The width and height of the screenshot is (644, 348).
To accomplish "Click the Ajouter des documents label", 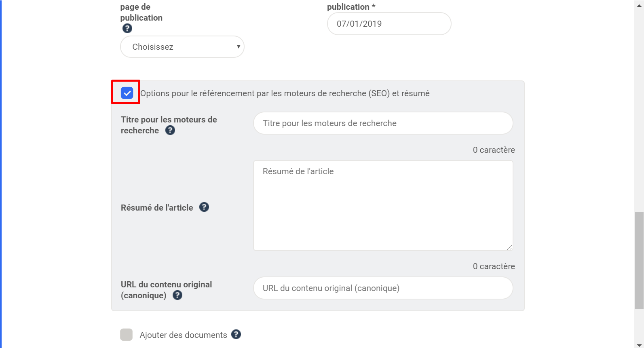I will 184,335.
